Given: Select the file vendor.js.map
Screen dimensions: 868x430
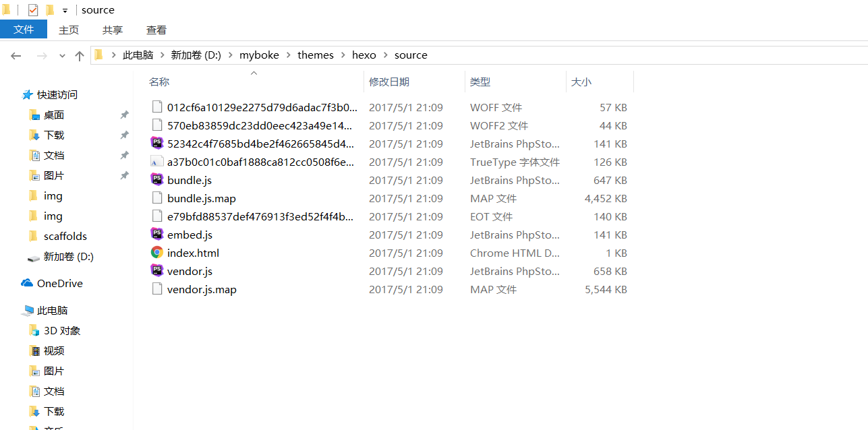Looking at the screenshot, I should (x=202, y=289).
